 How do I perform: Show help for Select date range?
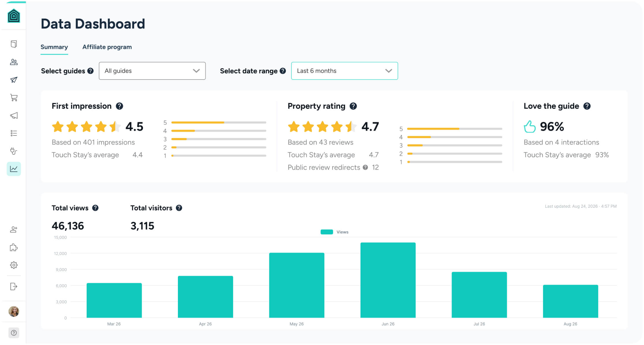(x=283, y=71)
